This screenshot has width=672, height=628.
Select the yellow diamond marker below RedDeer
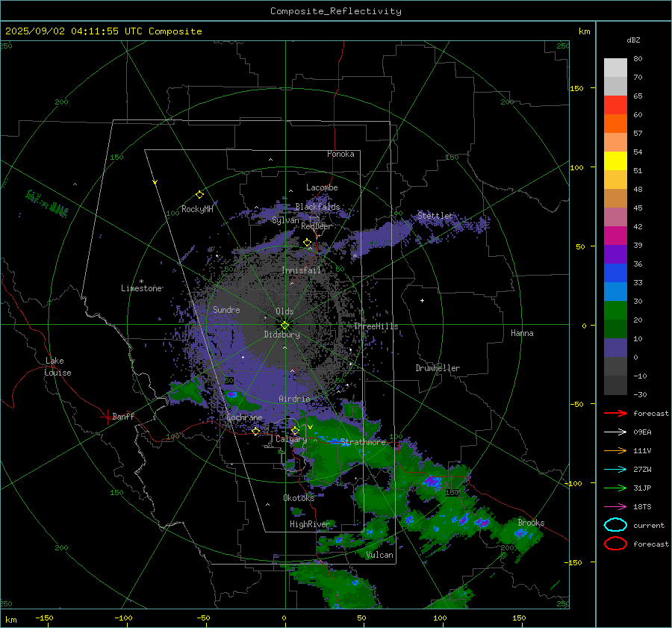pos(307,243)
